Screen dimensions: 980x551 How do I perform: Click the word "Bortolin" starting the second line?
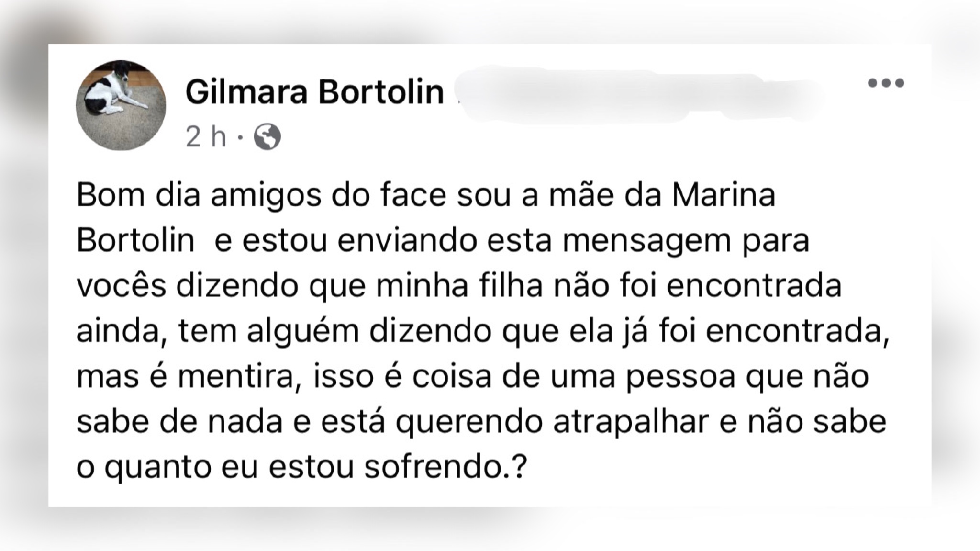coord(135,240)
